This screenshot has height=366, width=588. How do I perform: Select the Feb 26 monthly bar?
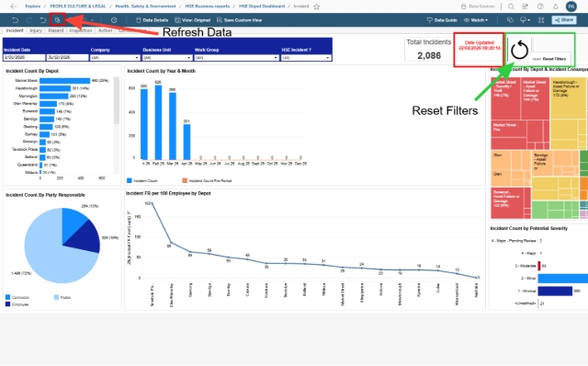[x=158, y=122]
